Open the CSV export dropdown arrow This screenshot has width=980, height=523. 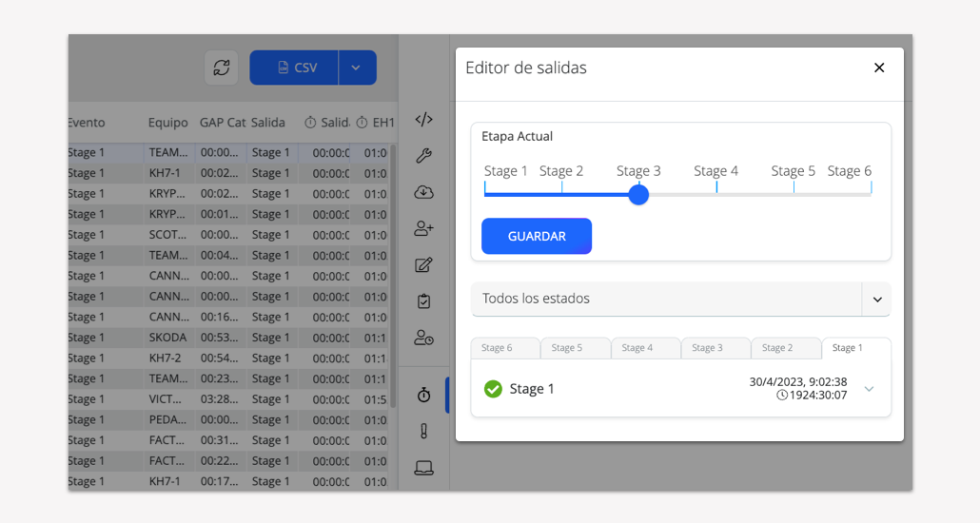[x=357, y=68]
